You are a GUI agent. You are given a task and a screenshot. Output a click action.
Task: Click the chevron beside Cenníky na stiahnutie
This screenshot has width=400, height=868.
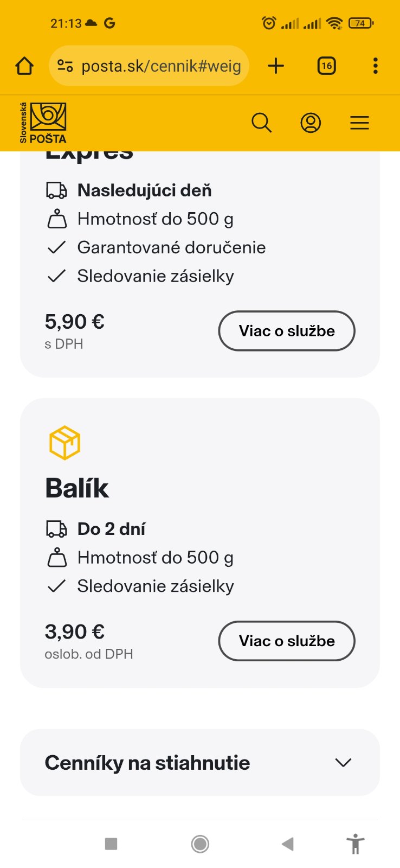(x=343, y=763)
